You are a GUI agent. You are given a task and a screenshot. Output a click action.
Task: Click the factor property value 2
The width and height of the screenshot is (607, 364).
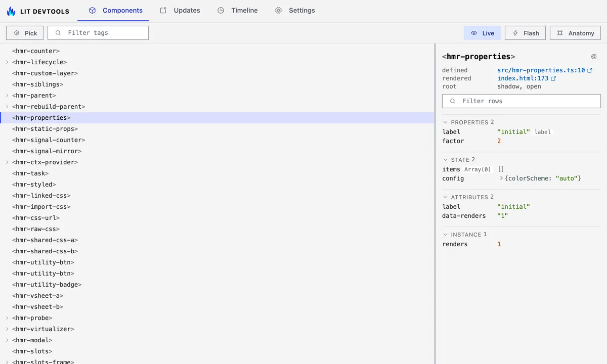pos(499,141)
